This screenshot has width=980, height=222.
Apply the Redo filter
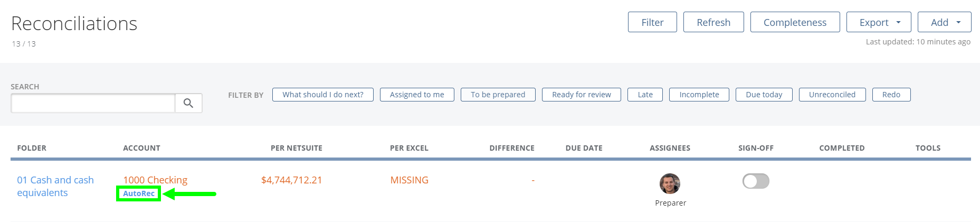point(891,95)
